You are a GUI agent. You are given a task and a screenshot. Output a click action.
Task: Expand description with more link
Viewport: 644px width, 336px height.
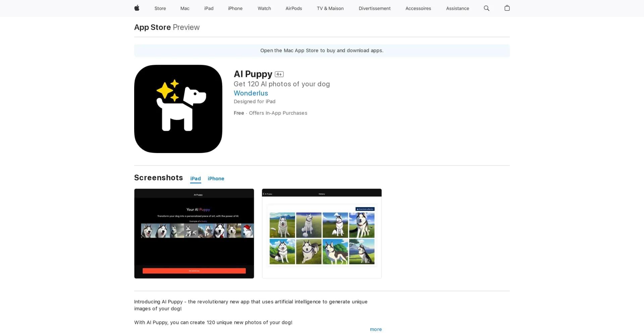376,329
